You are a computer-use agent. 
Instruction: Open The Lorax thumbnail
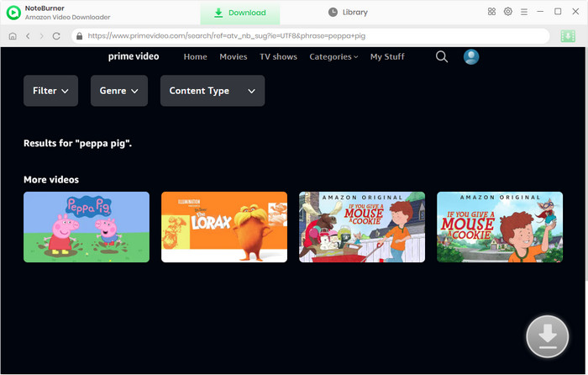(x=224, y=227)
